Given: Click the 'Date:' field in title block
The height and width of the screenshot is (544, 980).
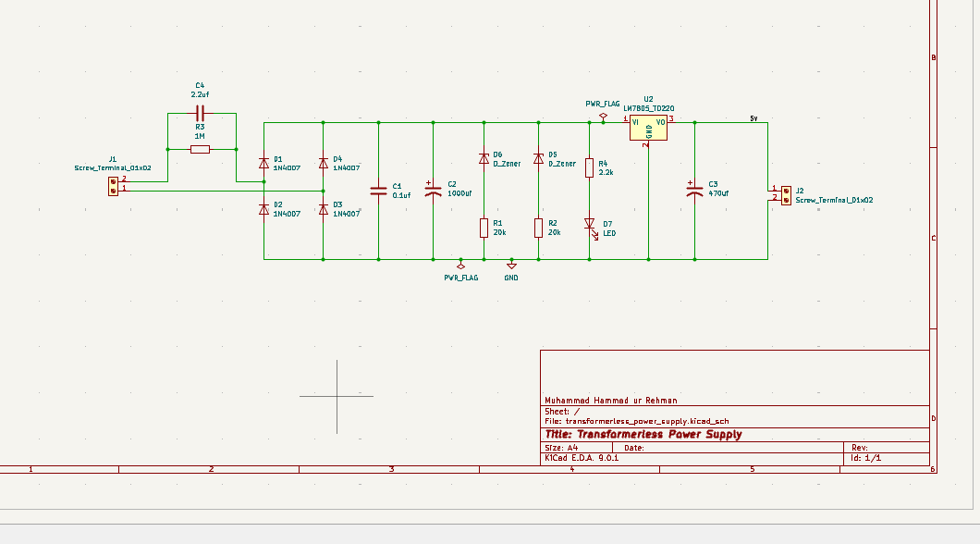Looking at the screenshot, I should [633, 449].
